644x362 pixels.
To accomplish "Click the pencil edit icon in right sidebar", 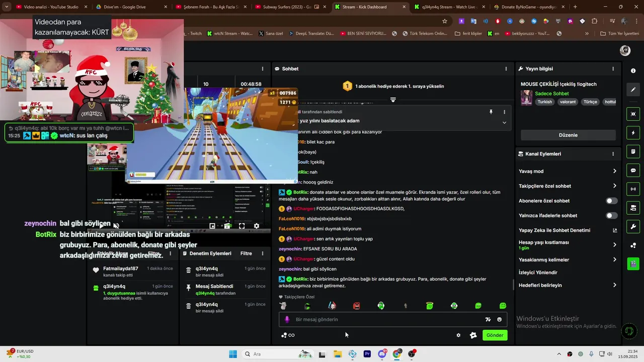I will click(633, 89).
